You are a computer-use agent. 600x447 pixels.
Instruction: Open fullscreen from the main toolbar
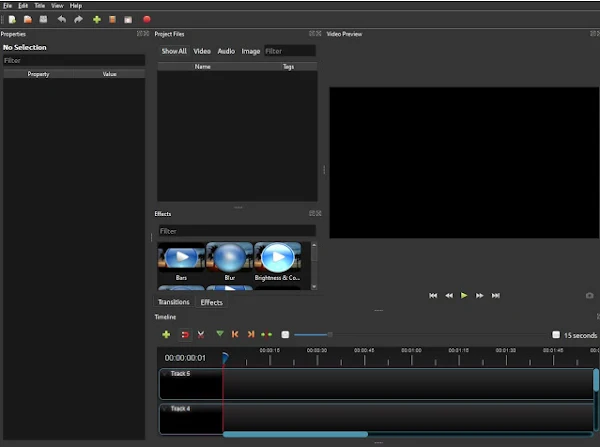pyautogui.click(x=128, y=20)
